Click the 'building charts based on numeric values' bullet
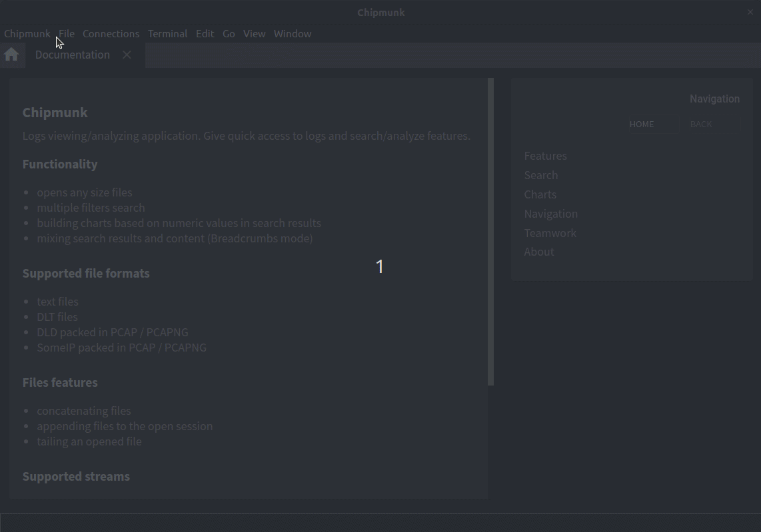The height and width of the screenshot is (532, 761). (179, 223)
